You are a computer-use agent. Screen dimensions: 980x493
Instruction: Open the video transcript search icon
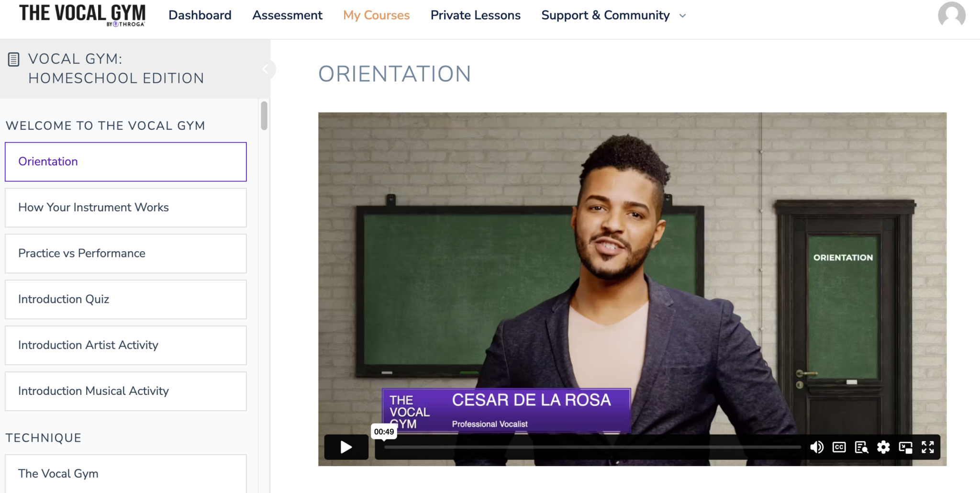pyautogui.click(x=861, y=447)
